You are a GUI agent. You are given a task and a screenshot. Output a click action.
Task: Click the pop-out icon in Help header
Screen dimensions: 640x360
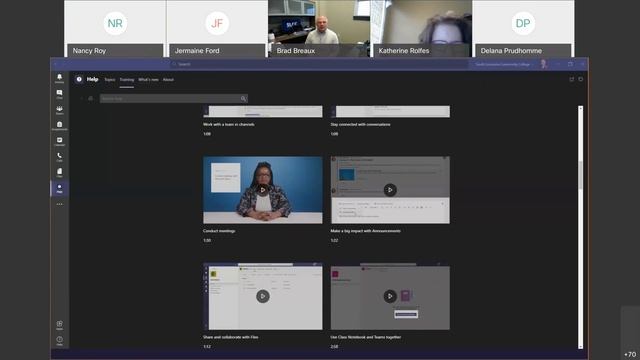tap(571, 79)
